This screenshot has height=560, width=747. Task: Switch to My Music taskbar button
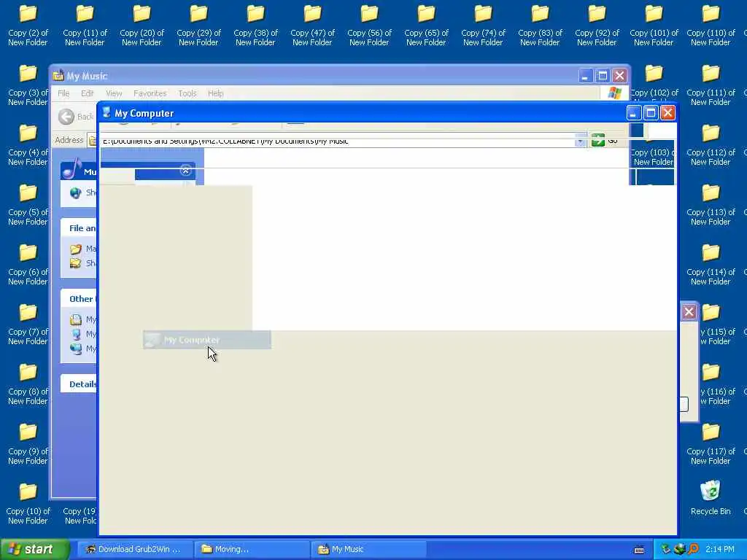(368, 549)
